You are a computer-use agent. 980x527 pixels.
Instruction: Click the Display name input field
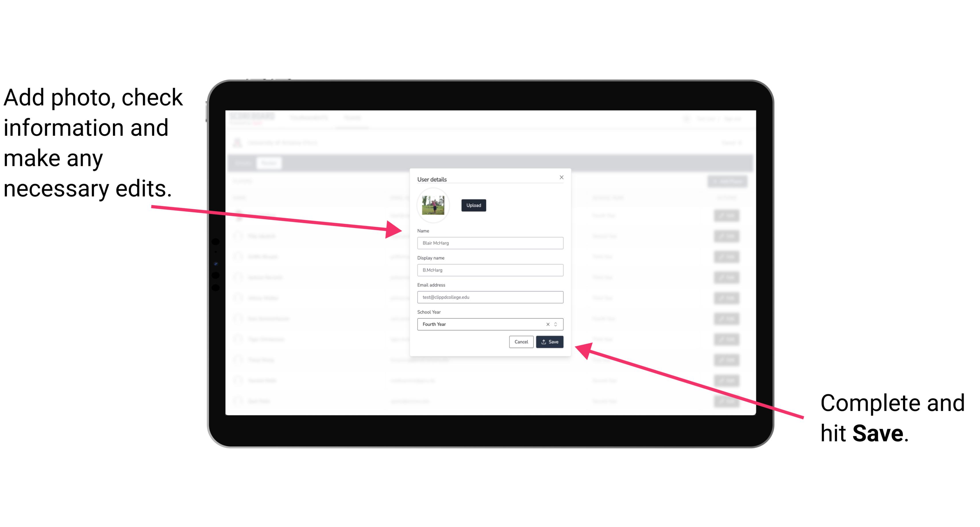pyautogui.click(x=490, y=270)
